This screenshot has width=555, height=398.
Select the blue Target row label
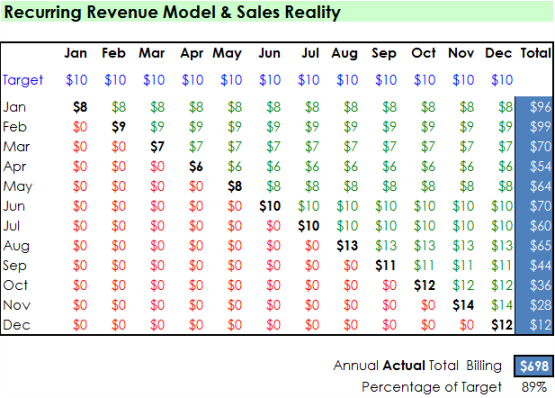click(23, 80)
